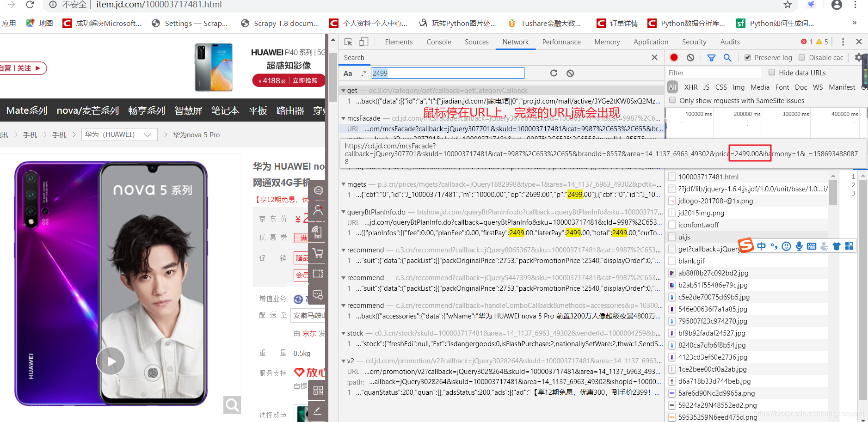
Task: Refresh the search results
Action: point(554,73)
